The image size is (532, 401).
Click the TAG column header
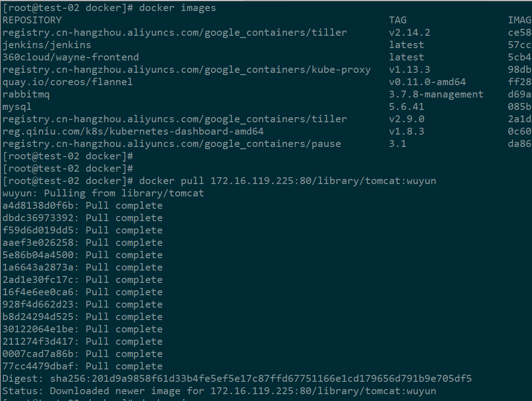(x=398, y=20)
